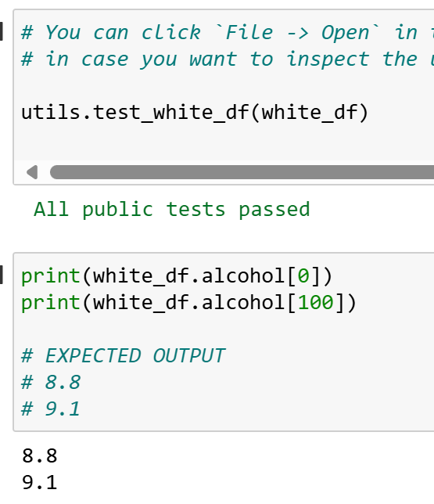Image resolution: width=434 pixels, height=504 pixels.
Task: Click the empty line below utils.test_white_df call
Action: tap(225, 139)
